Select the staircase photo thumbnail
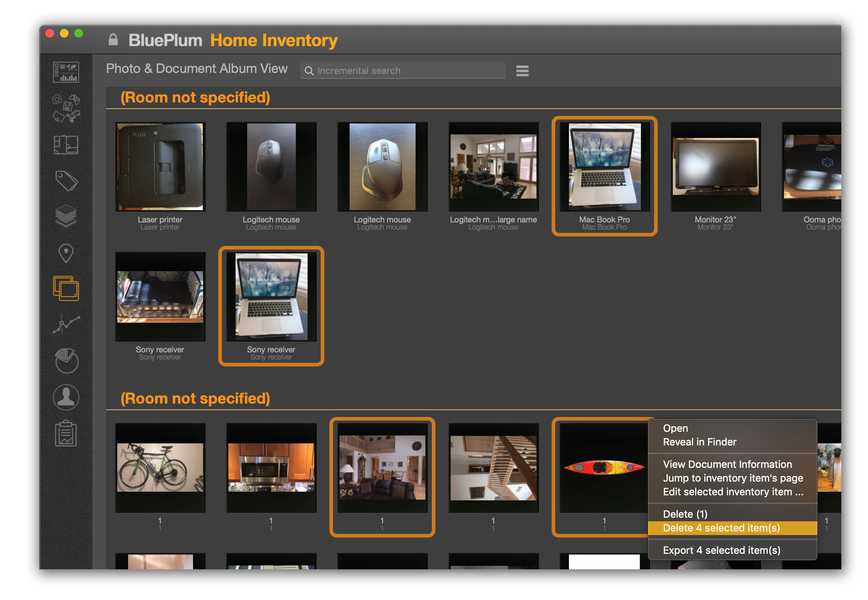This screenshot has height=600, width=868. click(493, 468)
